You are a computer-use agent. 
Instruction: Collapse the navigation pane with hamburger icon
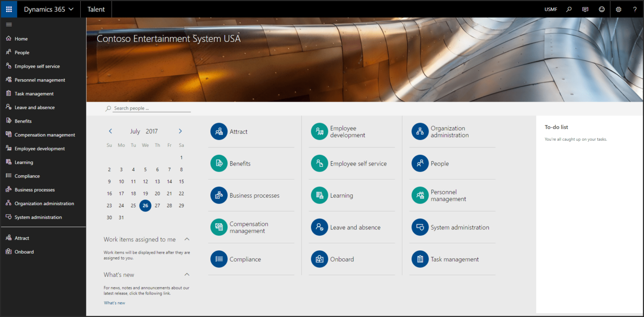(x=9, y=25)
